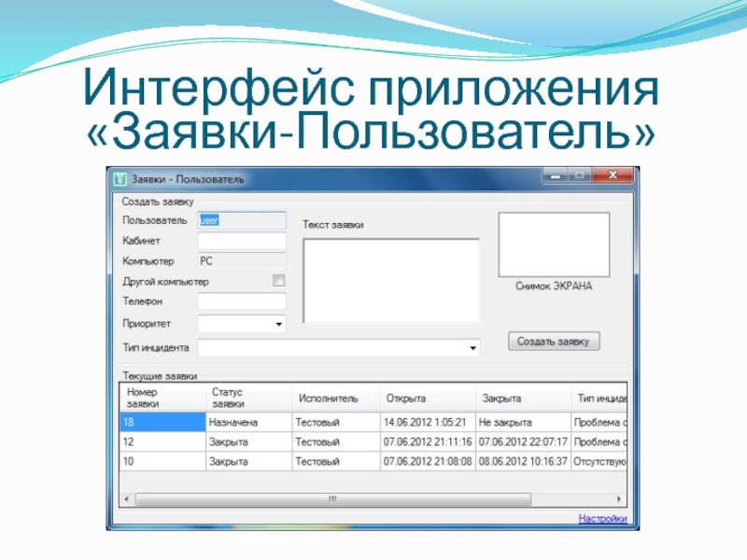Click the table's left scroll arrow
Screen dimensions: 747x560
pos(126,499)
